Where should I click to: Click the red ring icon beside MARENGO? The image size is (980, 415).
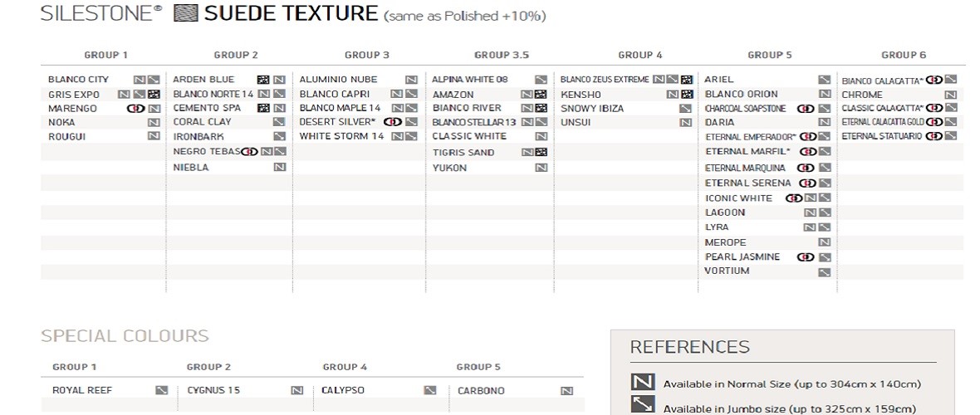135,108
